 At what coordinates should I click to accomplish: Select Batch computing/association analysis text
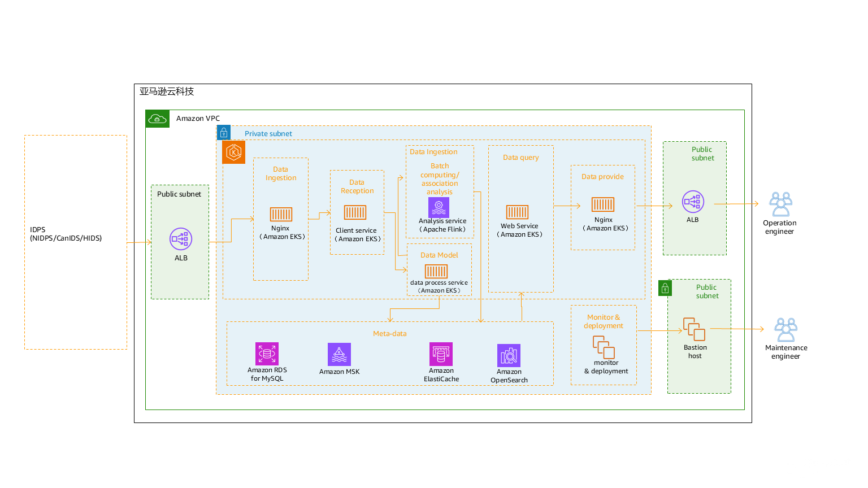[x=440, y=179]
